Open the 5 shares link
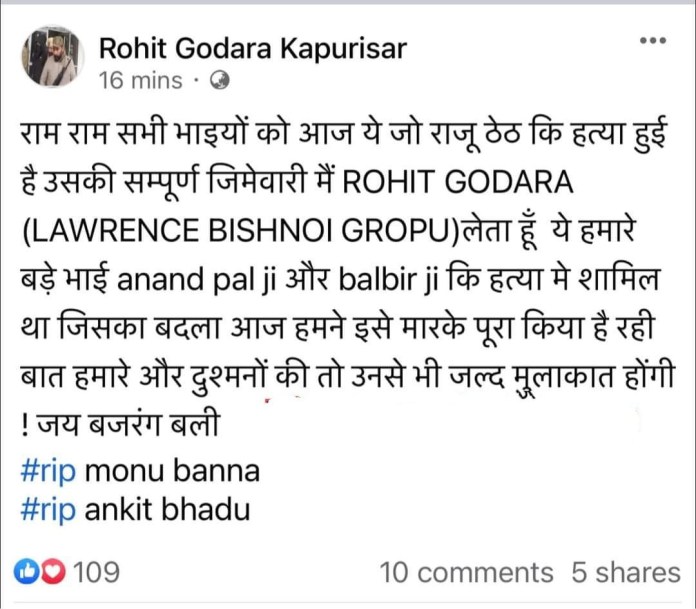The width and height of the screenshot is (696, 609). [626, 572]
